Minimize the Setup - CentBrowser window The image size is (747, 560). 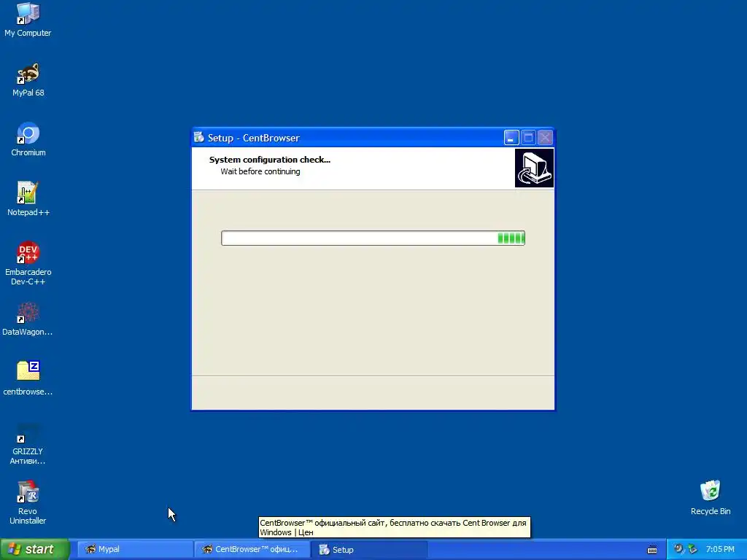(511, 138)
